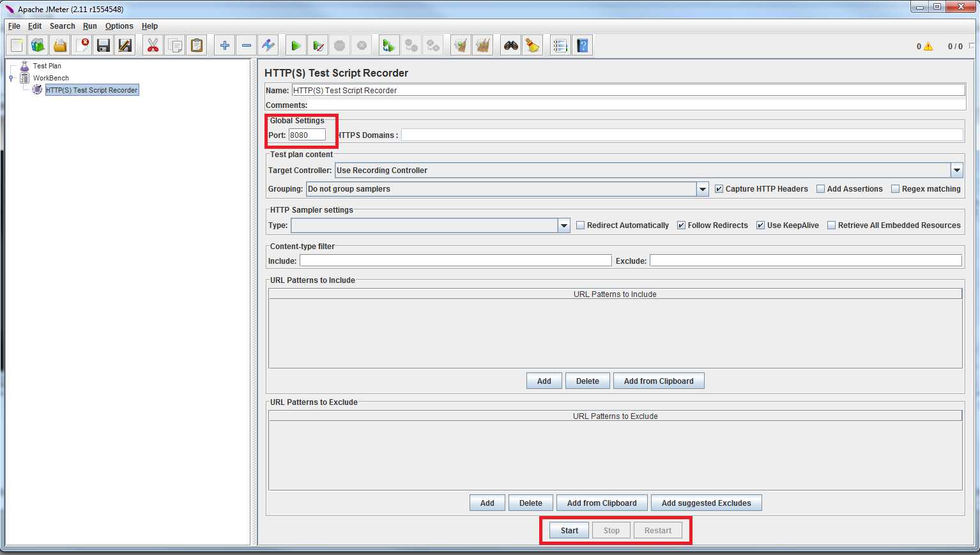This screenshot has height=555, width=980.
Task: Click the Search binoculars icon
Action: click(x=510, y=45)
